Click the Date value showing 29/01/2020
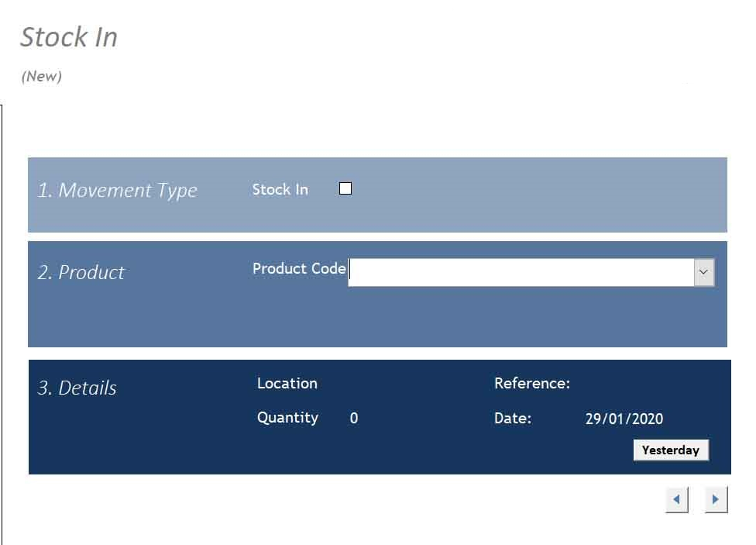756x545 pixels. pyautogui.click(x=624, y=419)
